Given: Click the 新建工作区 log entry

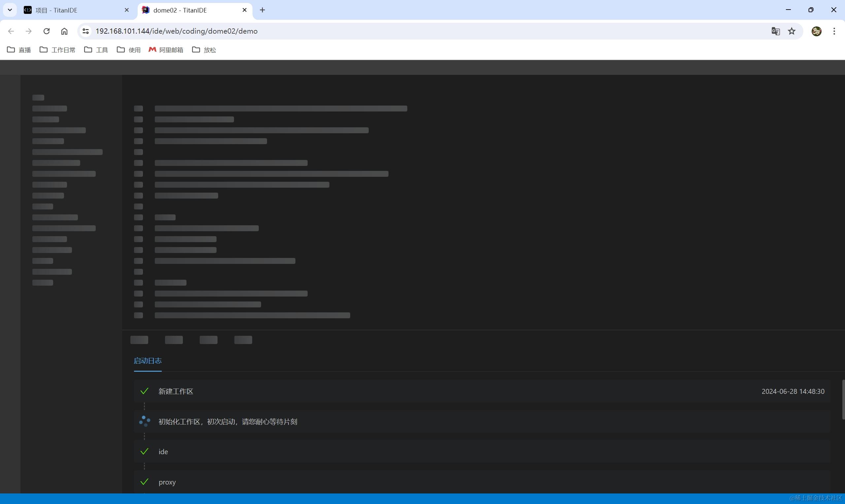Looking at the screenshot, I should click(176, 391).
